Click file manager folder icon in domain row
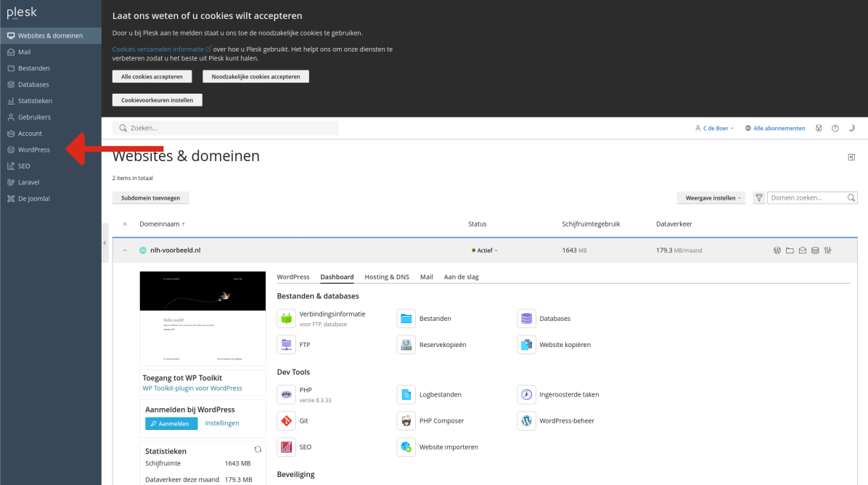The height and width of the screenshot is (485, 868). coord(790,250)
